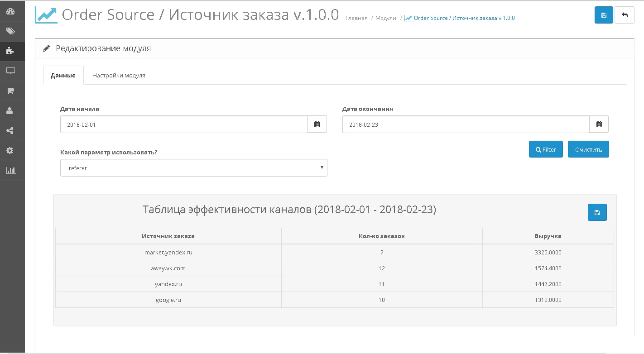The height and width of the screenshot is (354, 644).
Task: Open the marketing share icon in sidebar
Action: [10, 131]
